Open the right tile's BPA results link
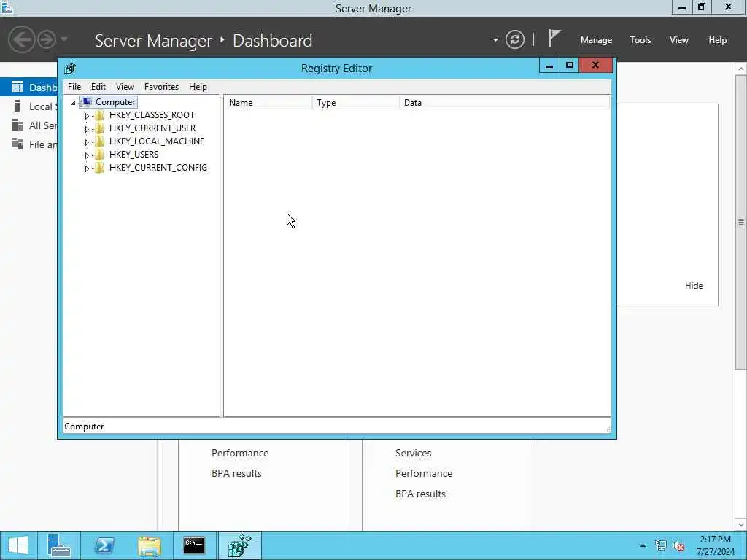Viewport: 747px width, 560px height. (x=420, y=494)
